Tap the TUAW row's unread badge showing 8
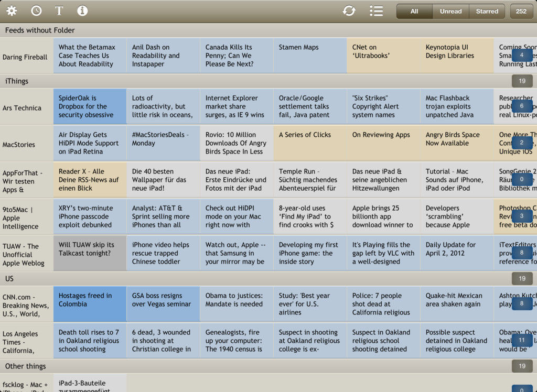537x392 pixels. [x=522, y=253]
